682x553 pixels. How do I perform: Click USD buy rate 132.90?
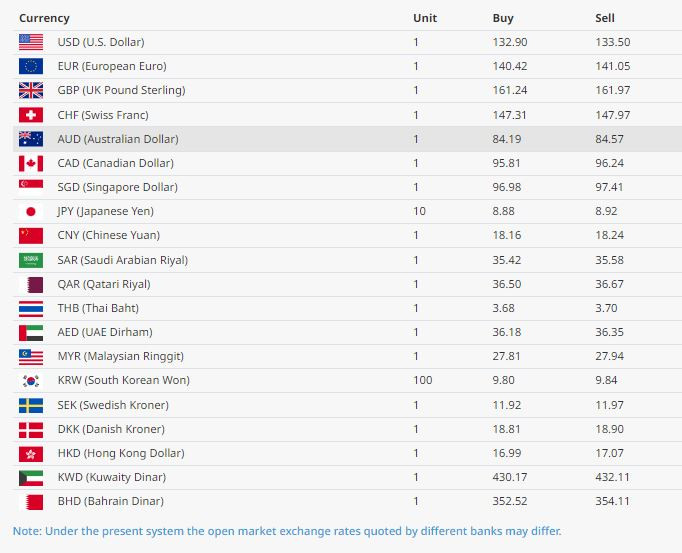tap(509, 42)
